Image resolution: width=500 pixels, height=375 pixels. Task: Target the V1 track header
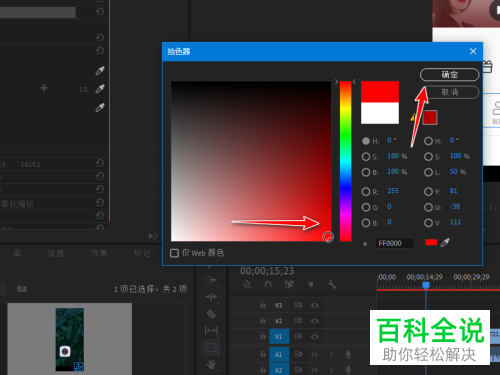tap(279, 336)
